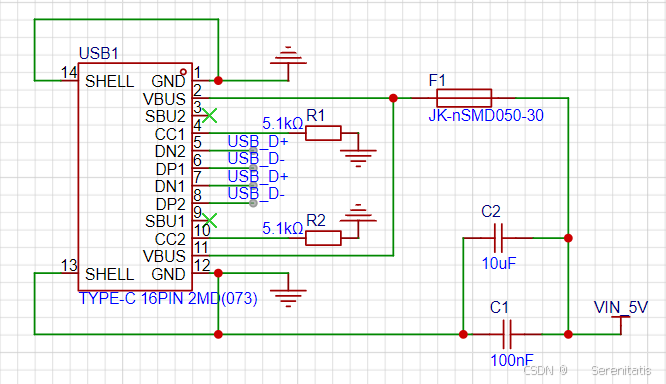Click the junction dot on GND pin 1
This screenshot has height=384, width=666.
218,80
